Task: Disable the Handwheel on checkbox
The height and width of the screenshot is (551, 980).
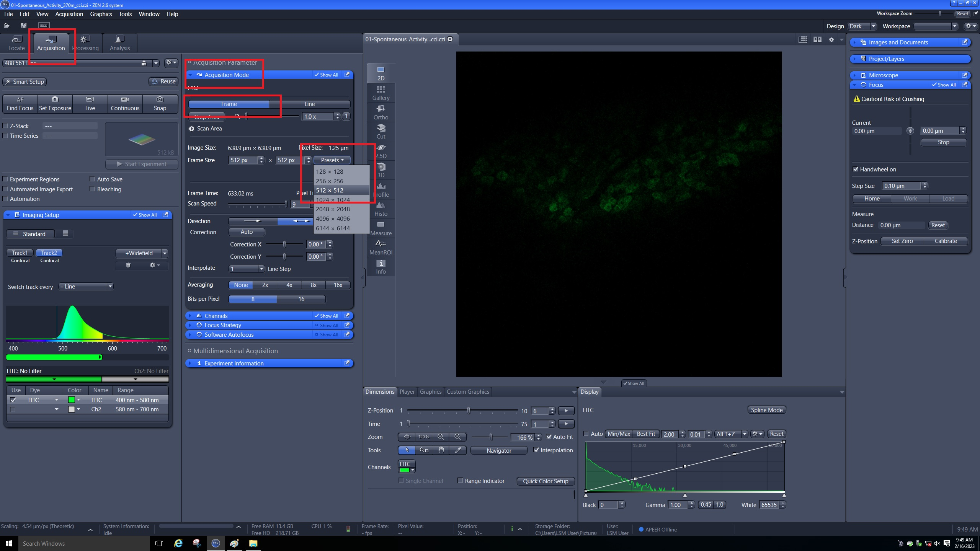Action: tap(856, 169)
